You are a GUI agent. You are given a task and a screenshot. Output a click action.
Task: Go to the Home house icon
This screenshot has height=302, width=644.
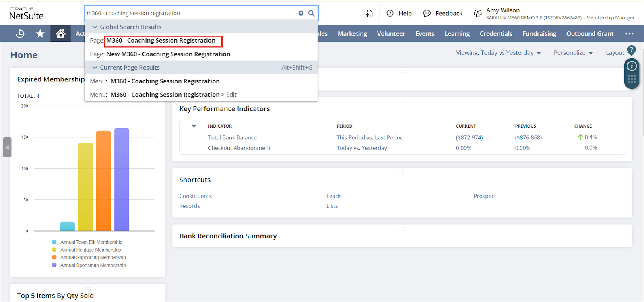click(x=60, y=34)
